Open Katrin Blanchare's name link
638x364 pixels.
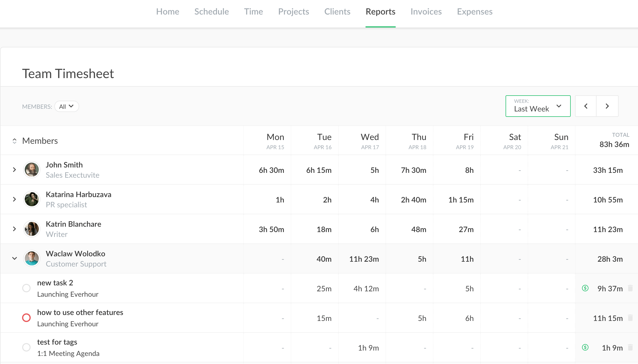73,224
